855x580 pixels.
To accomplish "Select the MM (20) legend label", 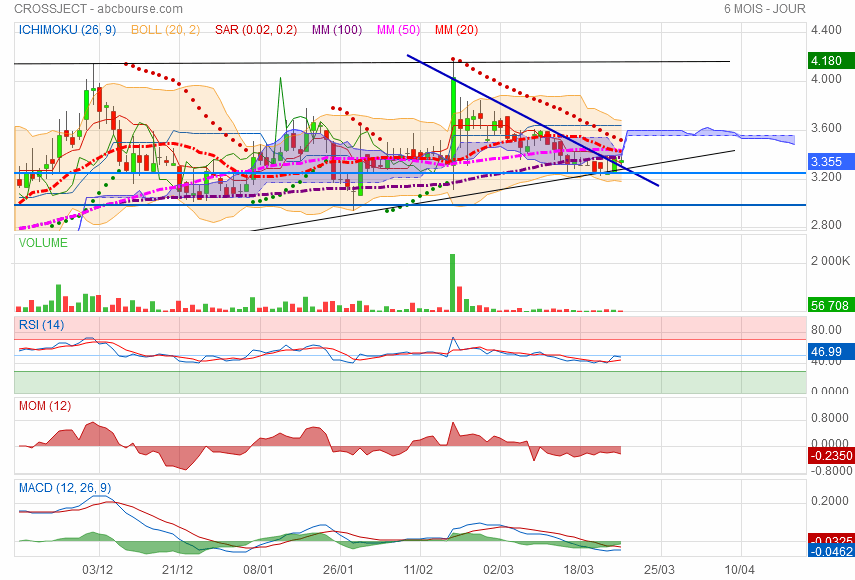I will pos(456,30).
